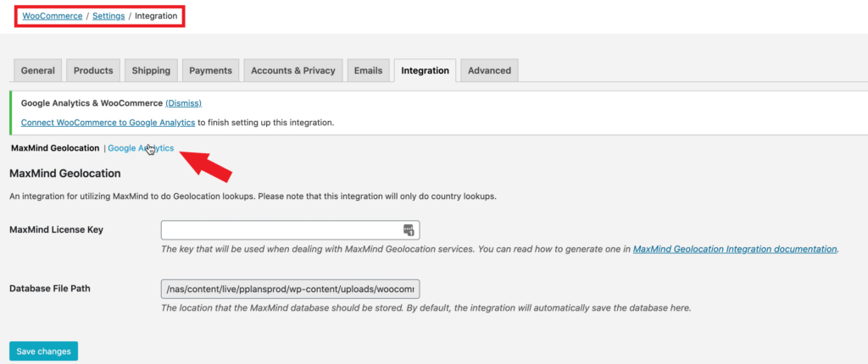Click the WooCommerce breadcrumb link

(x=53, y=16)
